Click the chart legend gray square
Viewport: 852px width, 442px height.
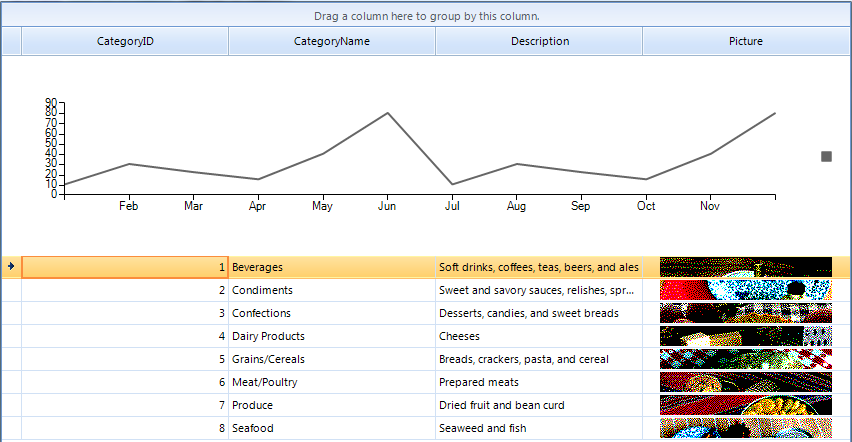click(827, 156)
